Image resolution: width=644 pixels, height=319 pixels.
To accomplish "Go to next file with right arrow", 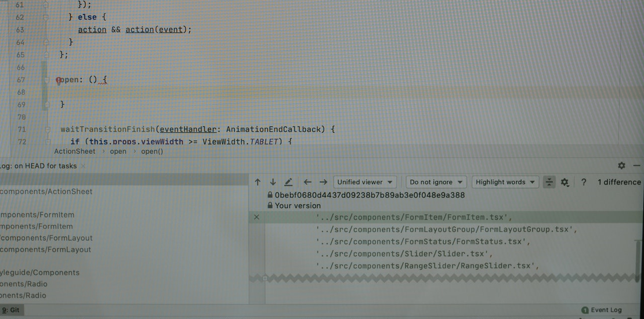I will (323, 182).
